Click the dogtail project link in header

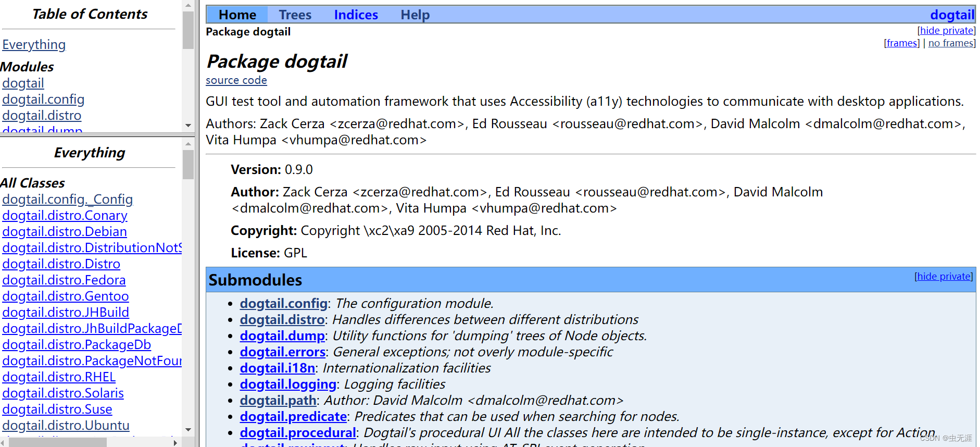click(952, 15)
